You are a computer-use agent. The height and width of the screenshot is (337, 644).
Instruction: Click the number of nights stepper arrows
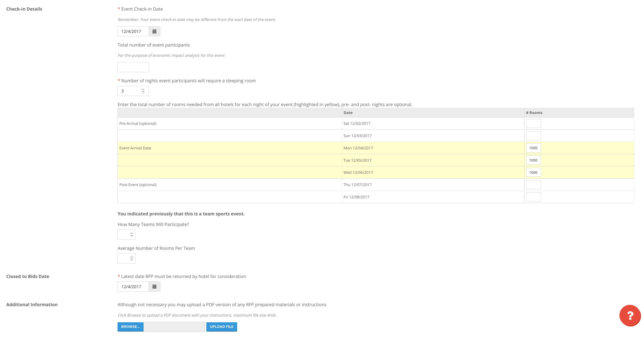point(143,91)
